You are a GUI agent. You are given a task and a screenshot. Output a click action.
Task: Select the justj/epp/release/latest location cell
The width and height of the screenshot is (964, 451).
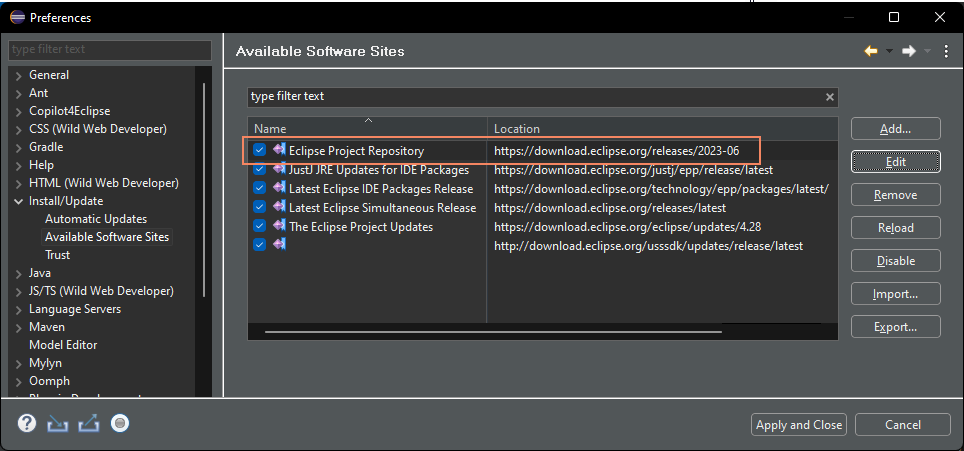pos(633,169)
